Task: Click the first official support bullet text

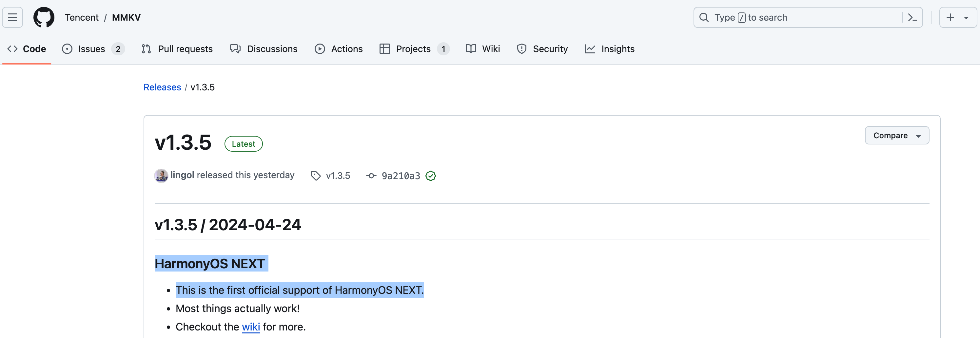Action: click(x=300, y=291)
